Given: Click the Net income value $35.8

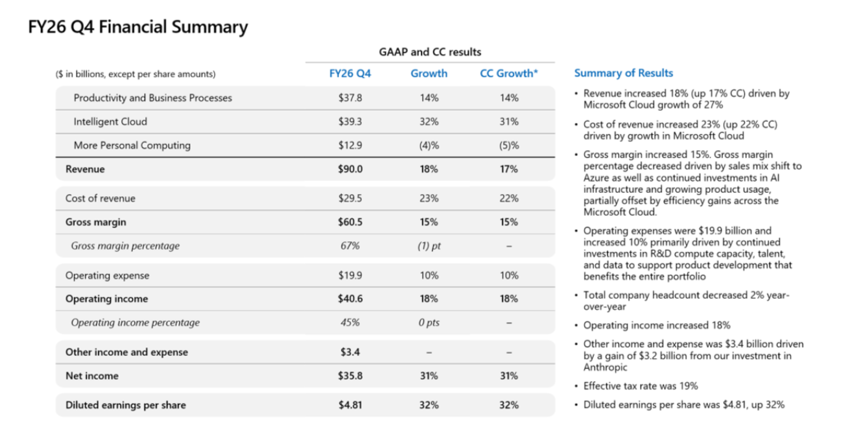Looking at the screenshot, I should click(350, 376).
